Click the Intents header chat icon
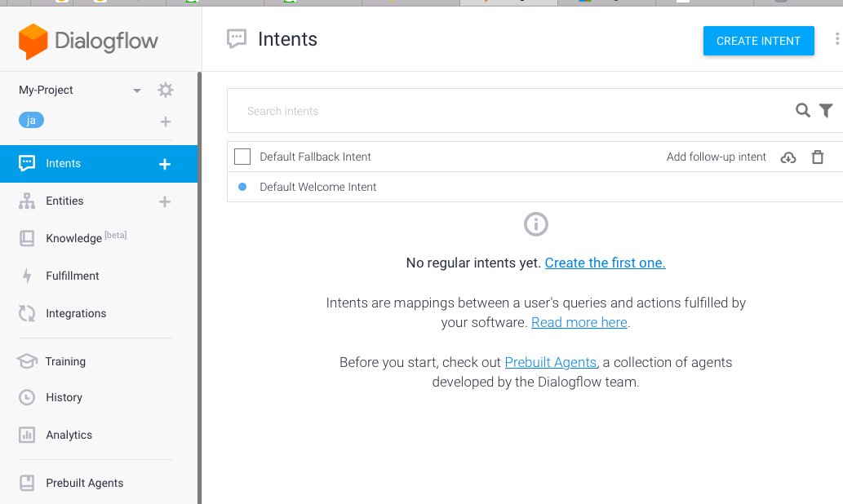 (237, 38)
